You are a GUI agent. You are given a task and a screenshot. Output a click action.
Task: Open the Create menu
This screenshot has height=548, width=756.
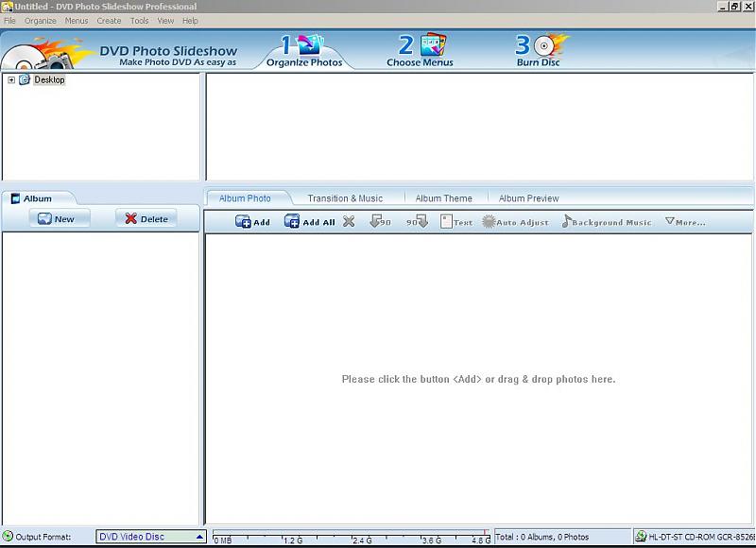[109, 21]
